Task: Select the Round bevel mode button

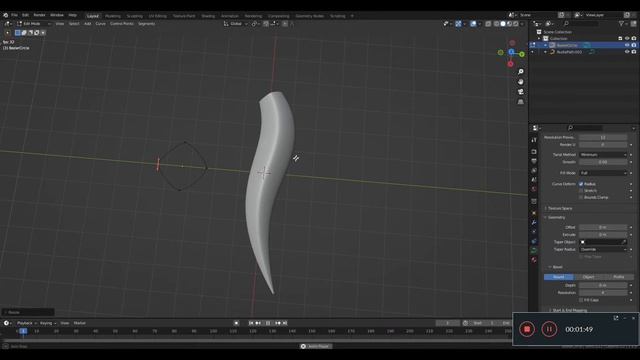Action: (x=558, y=277)
